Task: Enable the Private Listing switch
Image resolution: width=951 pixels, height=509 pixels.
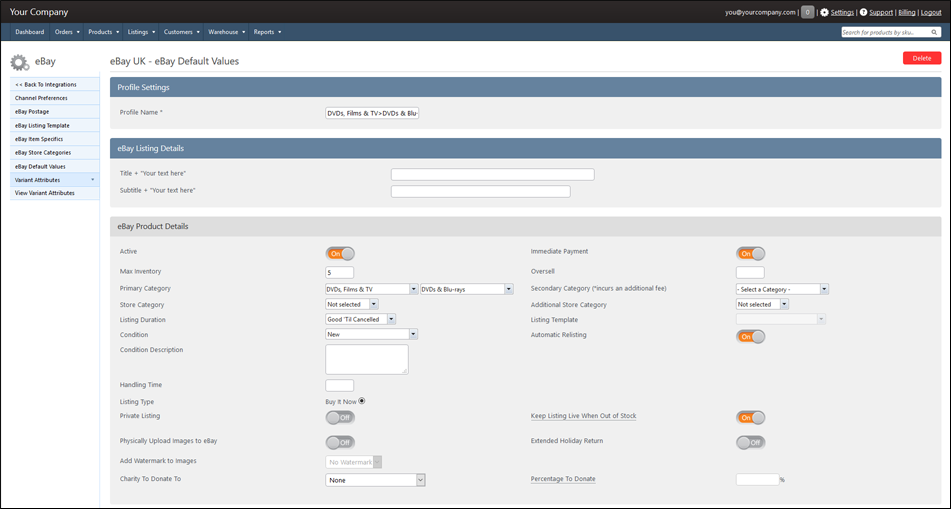Action: pos(340,417)
